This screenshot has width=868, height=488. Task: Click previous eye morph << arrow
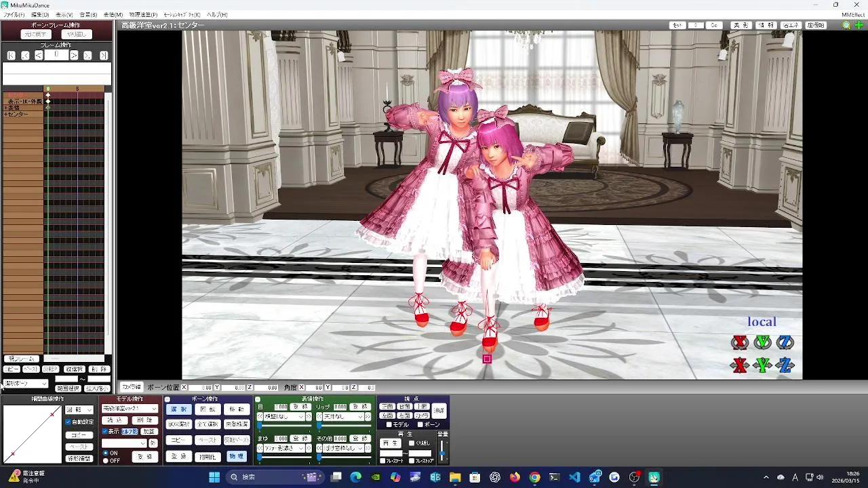coord(260,417)
